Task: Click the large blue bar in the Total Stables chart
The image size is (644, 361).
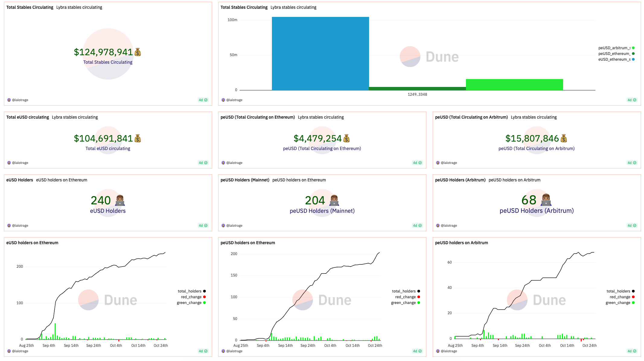Action: tap(320, 54)
